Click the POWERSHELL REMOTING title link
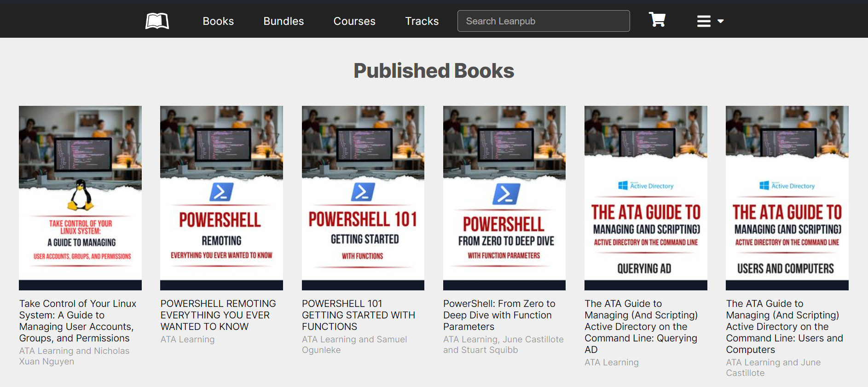 click(218, 315)
